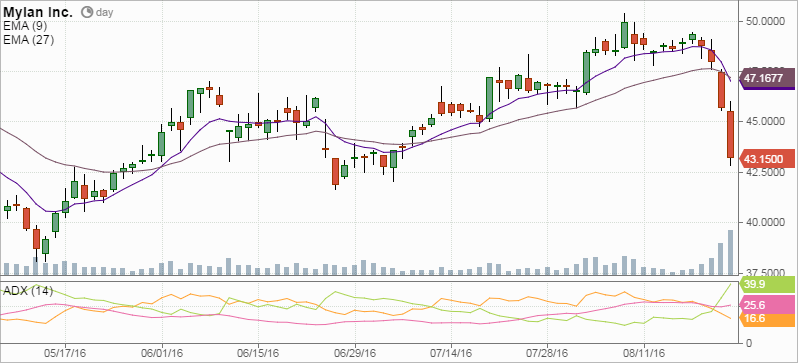Click the 47.1677 EMA price tag
The image size is (798, 363).
pyautogui.click(x=766, y=79)
